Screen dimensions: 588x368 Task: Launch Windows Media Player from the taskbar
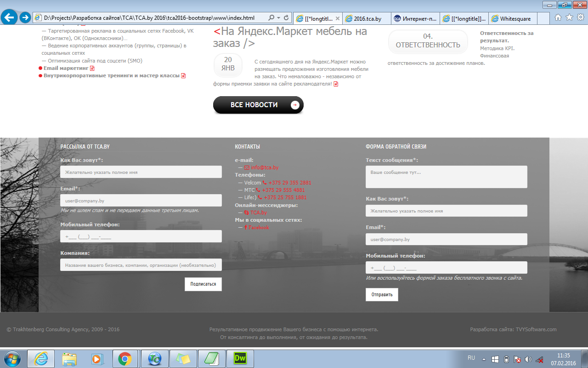(x=97, y=359)
